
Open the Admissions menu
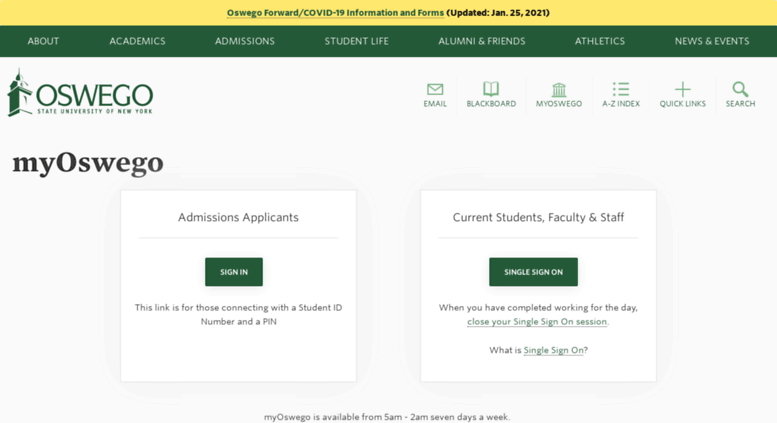pos(245,41)
